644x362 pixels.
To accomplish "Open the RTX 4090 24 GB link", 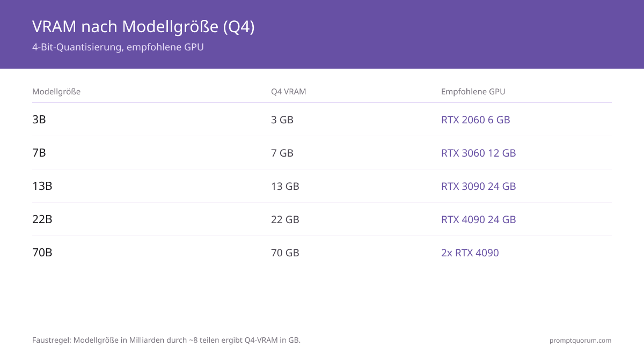I will point(478,219).
